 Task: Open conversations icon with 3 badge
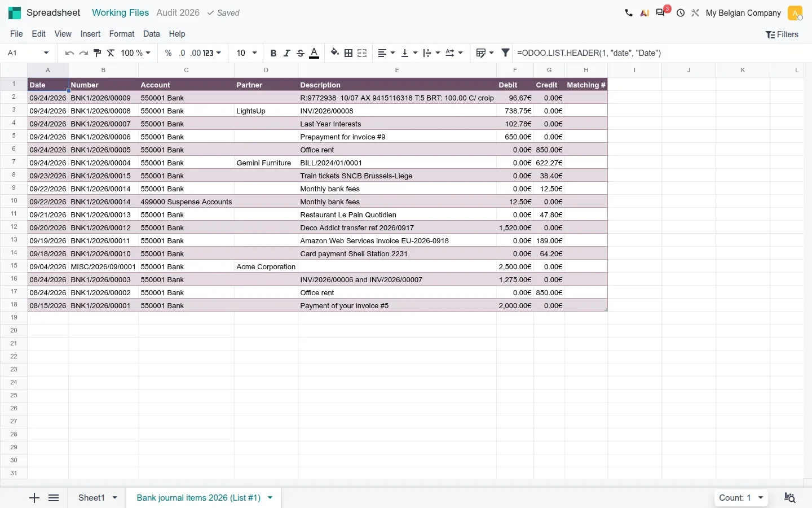(661, 12)
